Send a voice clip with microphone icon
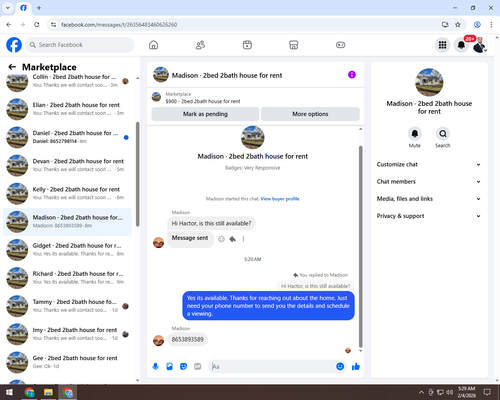Screen dimensions: 500x400 (x=155, y=367)
